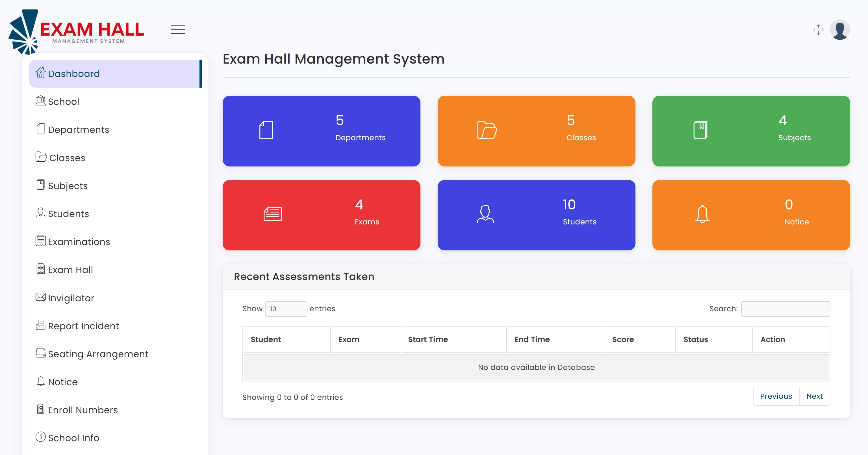Go to Invigilator menu item
Viewport: 868px width, 455px height.
click(x=71, y=298)
